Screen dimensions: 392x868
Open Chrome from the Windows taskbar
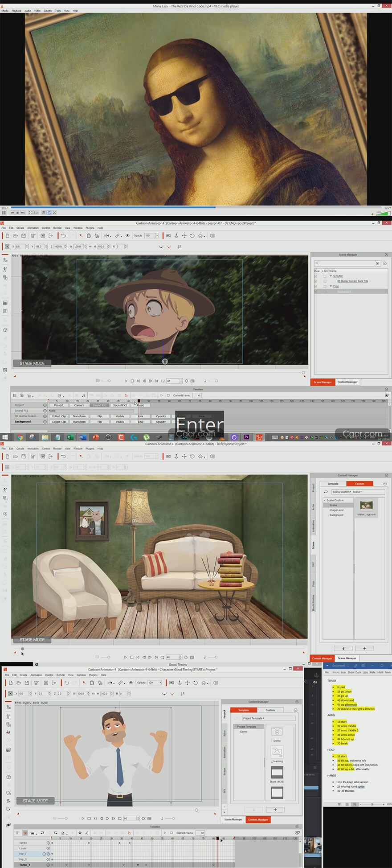pyautogui.click(x=20, y=437)
